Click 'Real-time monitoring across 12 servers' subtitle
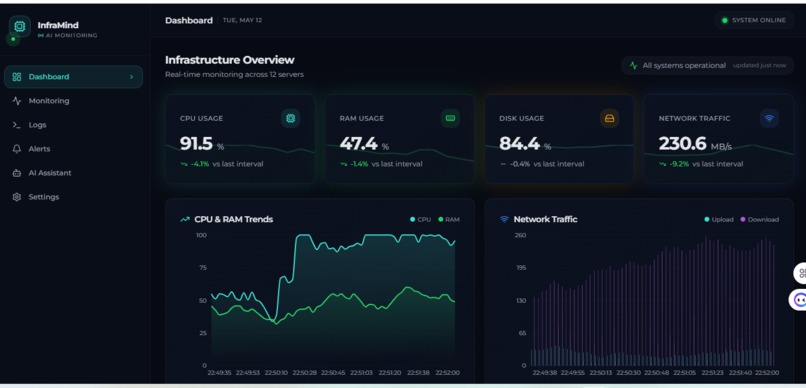The height and width of the screenshot is (388, 806). (x=234, y=75)
